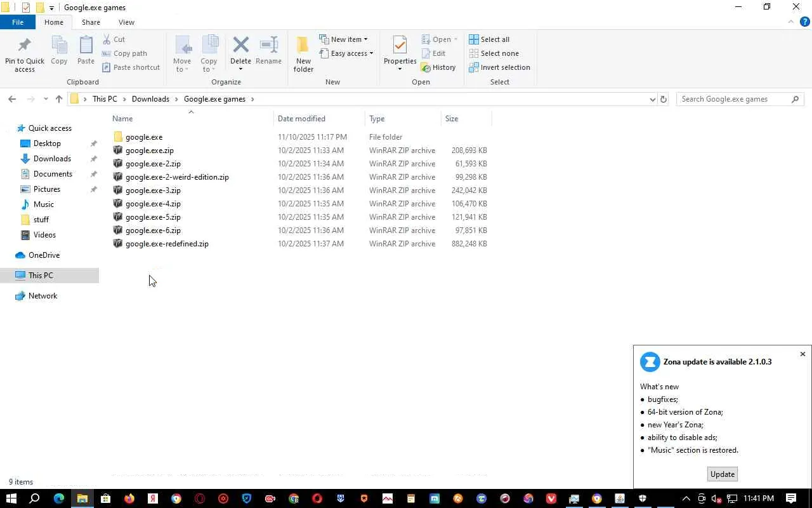This screenshot has height=508, width=812.
Task: Open Customize Quick Access Toolbar dropdown
Action: pyautogui.click(x=51, y=8)
